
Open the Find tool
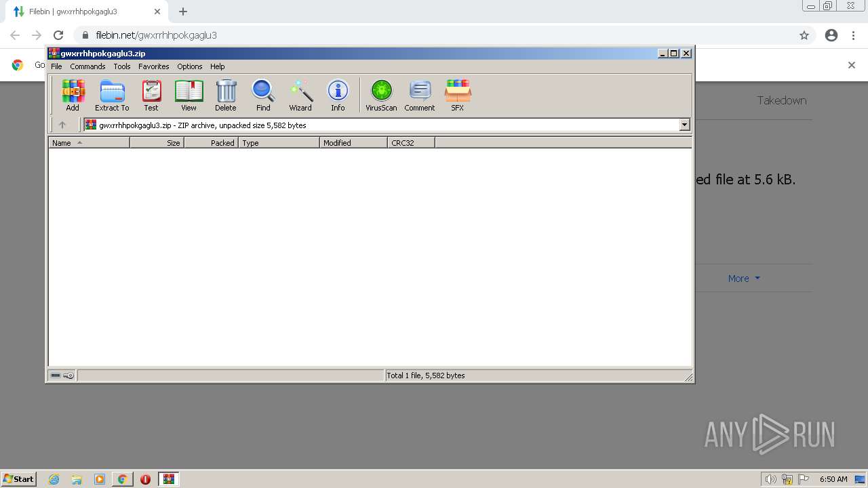pyautogui.click(x=263, y=95)
